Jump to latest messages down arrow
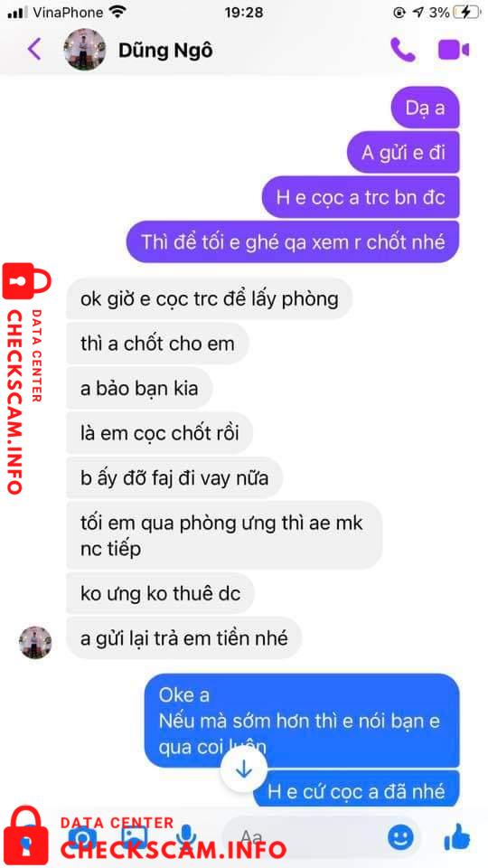This screenshot has height=868, width=488. [x=244, y=770]
